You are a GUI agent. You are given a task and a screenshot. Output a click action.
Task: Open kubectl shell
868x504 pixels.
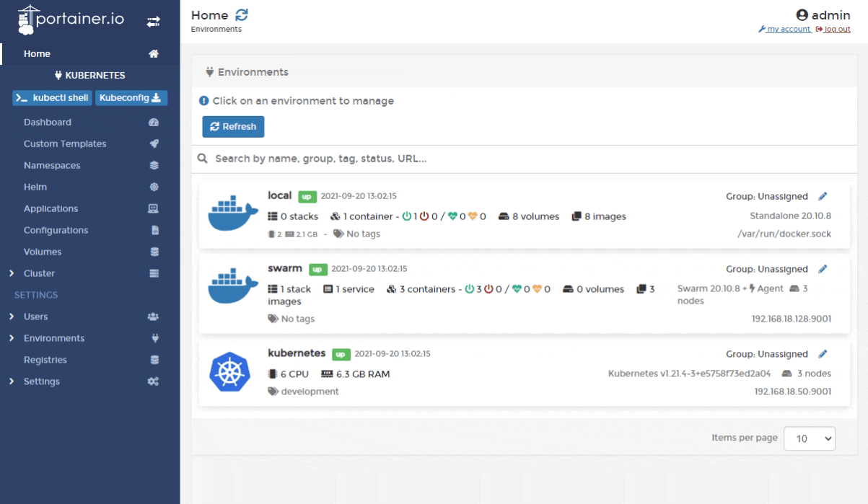(x=51, y=98)
